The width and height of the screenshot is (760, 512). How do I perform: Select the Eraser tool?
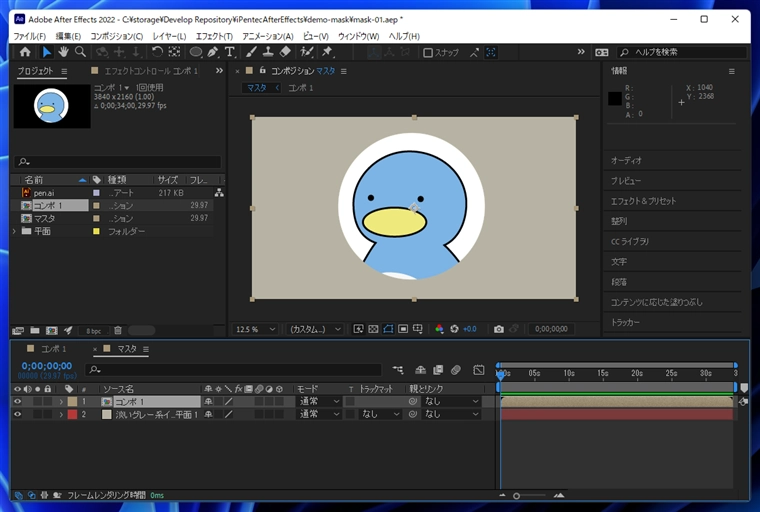[x=285, y=52]
